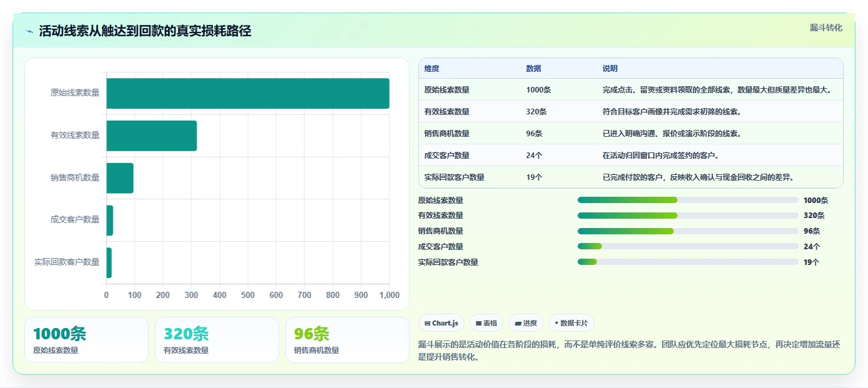Click the progress bar showing 96条
This screenshot has width=868, height=388.
click(688, 231)
